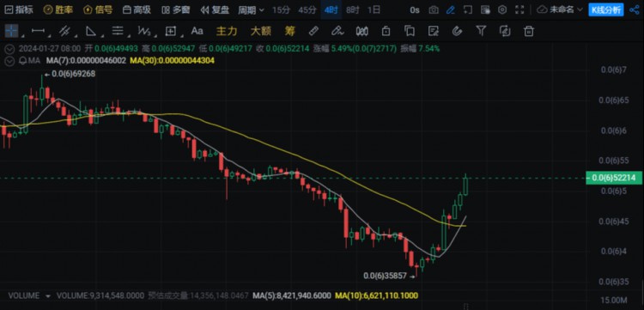The image size is (644, 310).
Task: Click the current price tag 0.0(6)52214
Action: (614, 178)
